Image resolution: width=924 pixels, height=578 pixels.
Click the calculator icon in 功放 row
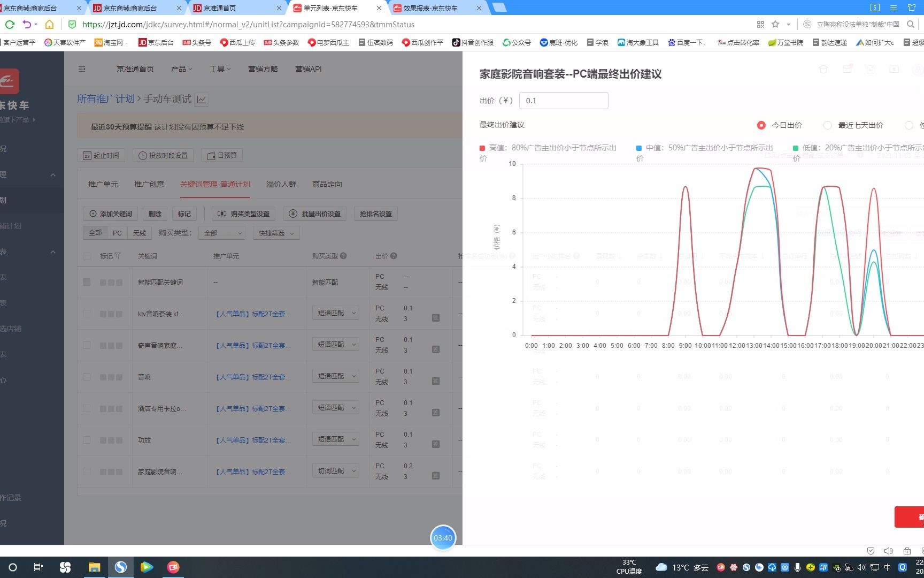point(436,444)
